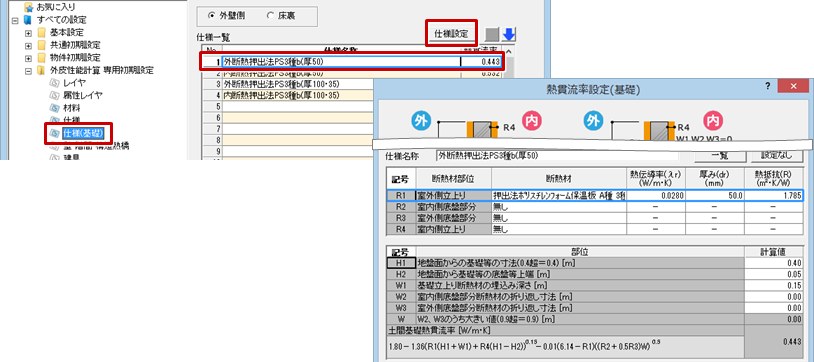Click the H2 value 0.05
This screenshot has height=362, width=814.
(774, 274)
